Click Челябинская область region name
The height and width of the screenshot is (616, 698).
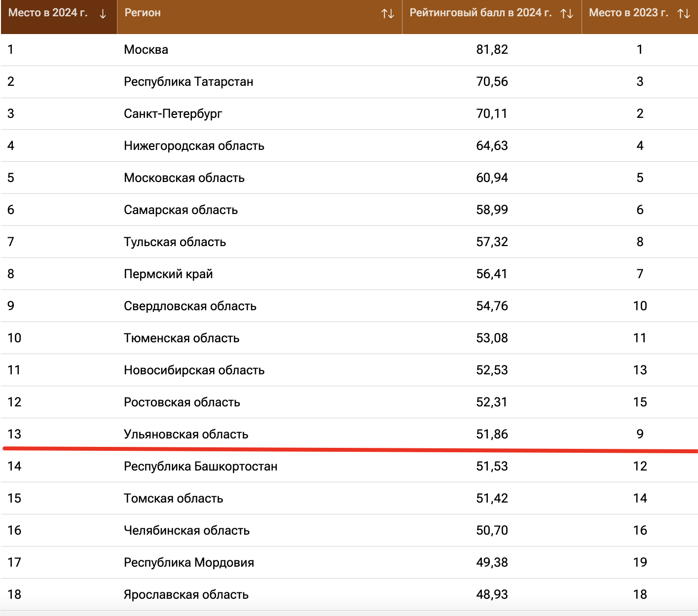tap(186, 531)
